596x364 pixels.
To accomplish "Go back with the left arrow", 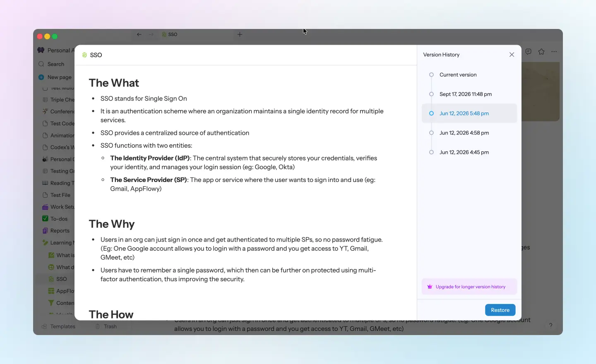I will coord(139,35).
